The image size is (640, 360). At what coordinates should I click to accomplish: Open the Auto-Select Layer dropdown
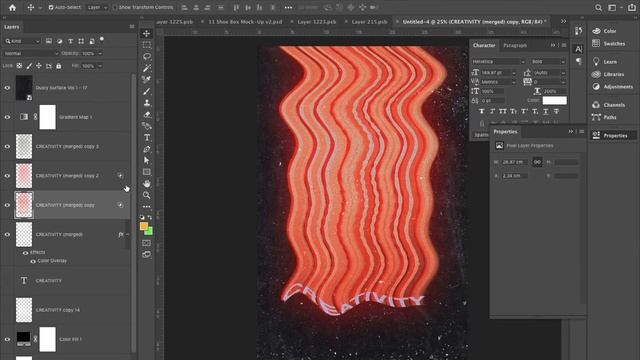(97, 7)
